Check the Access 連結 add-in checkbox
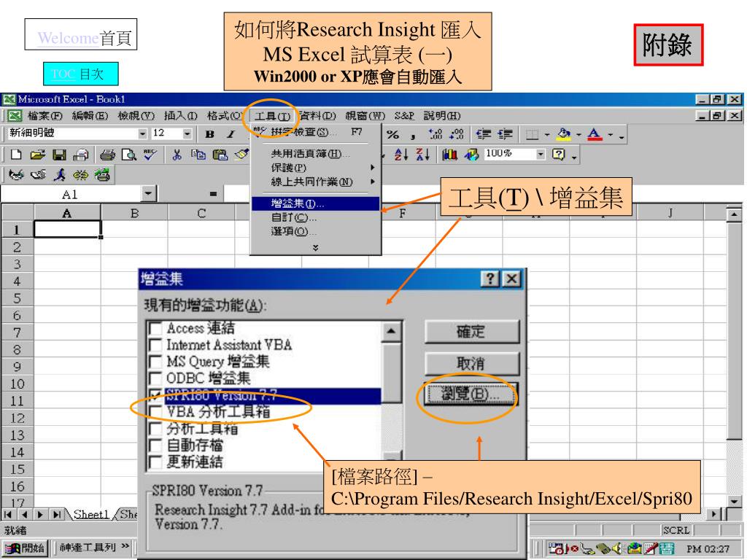This screenshot has height=560, width=747. [x=155, y=328]
